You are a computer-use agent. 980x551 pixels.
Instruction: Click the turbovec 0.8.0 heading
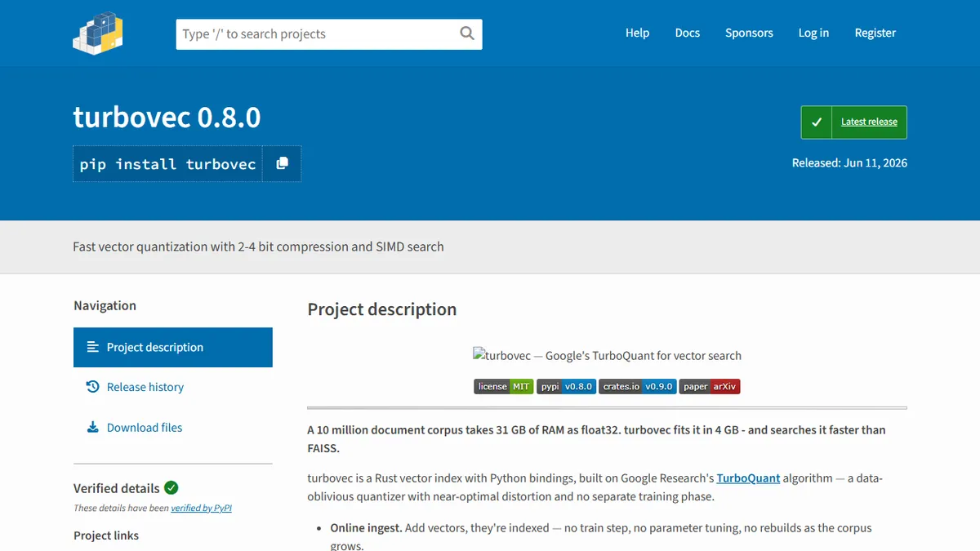pyautogui.click(x=167, y=117)
